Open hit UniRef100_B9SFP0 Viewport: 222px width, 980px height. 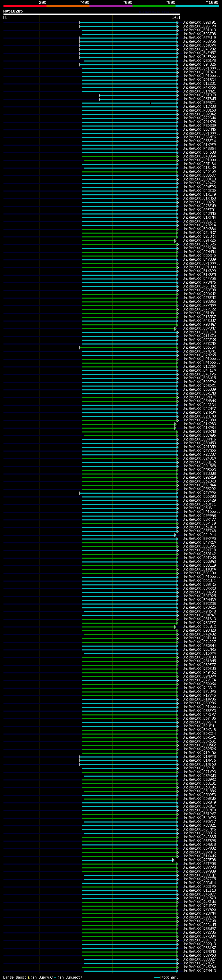coord(199,26)
